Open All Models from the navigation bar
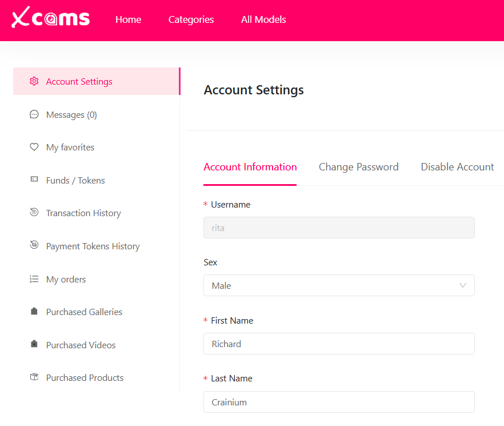 [263, 19]
